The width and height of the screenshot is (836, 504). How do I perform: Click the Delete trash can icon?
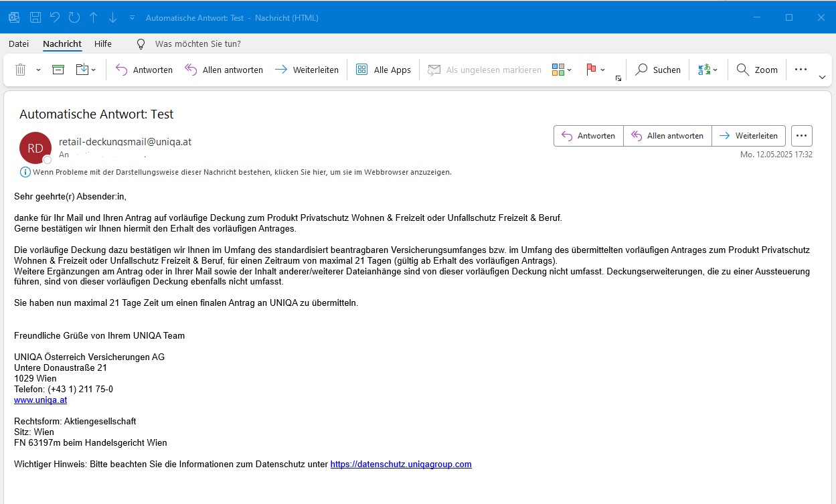tap(21, 70)
